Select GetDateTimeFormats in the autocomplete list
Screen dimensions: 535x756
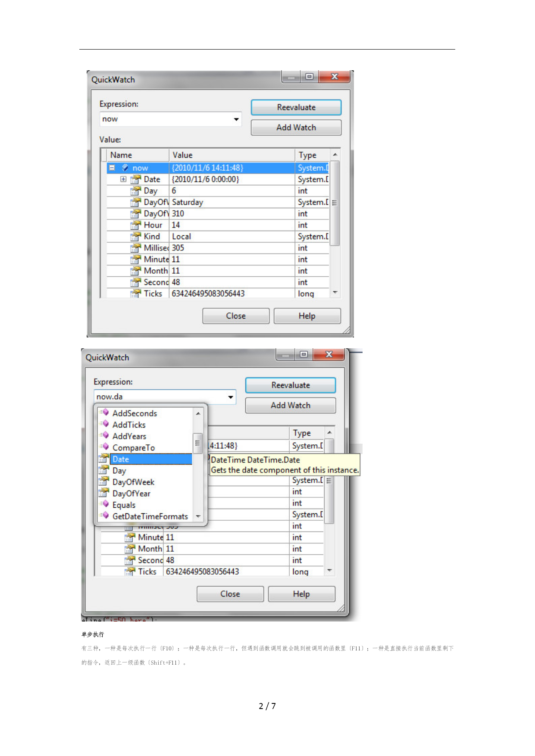(150, 516)
